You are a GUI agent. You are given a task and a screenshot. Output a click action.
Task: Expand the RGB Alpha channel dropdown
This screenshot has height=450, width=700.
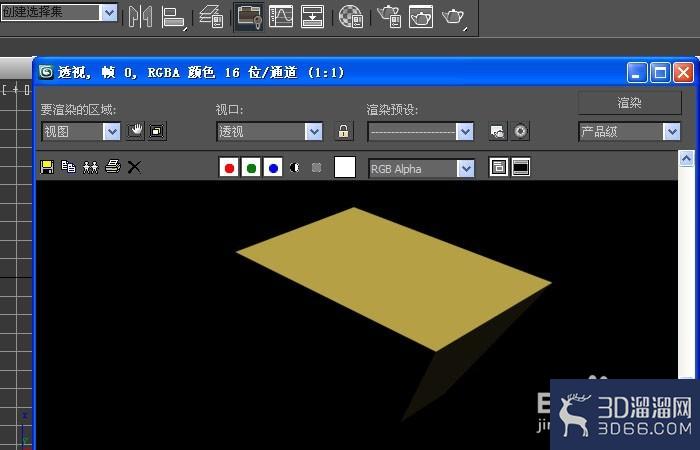click(466, 169)
